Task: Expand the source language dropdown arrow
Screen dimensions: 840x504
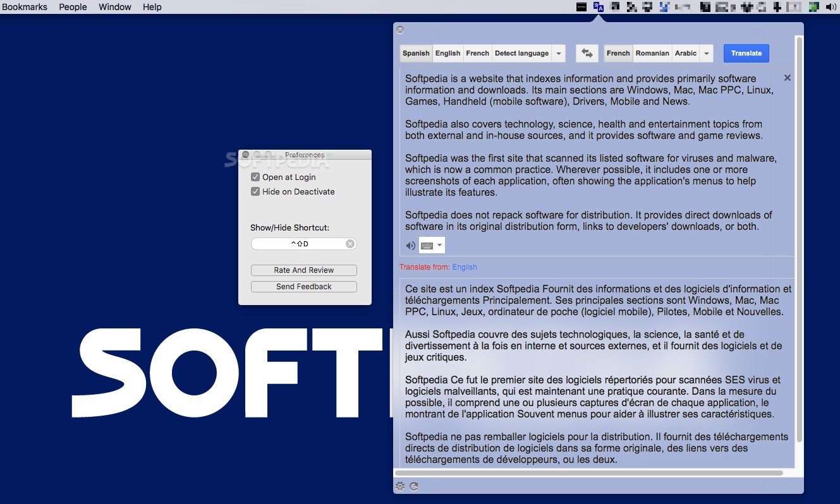Action: [559, 53]
